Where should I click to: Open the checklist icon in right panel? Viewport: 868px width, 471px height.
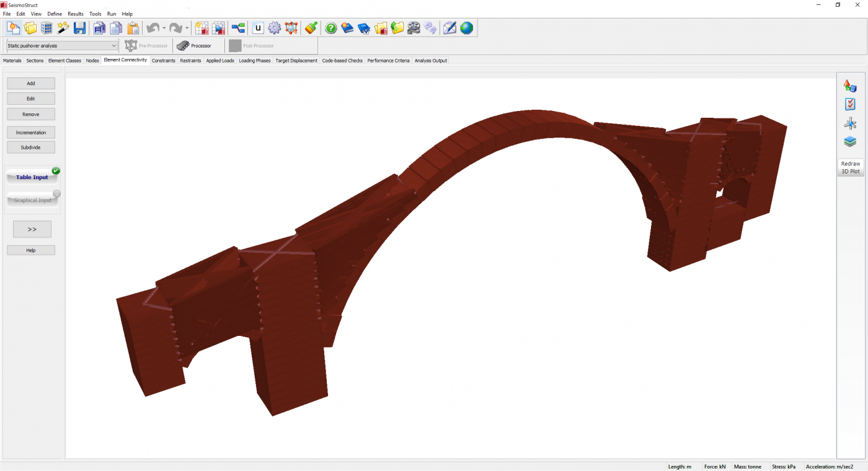tap(850, 105)
